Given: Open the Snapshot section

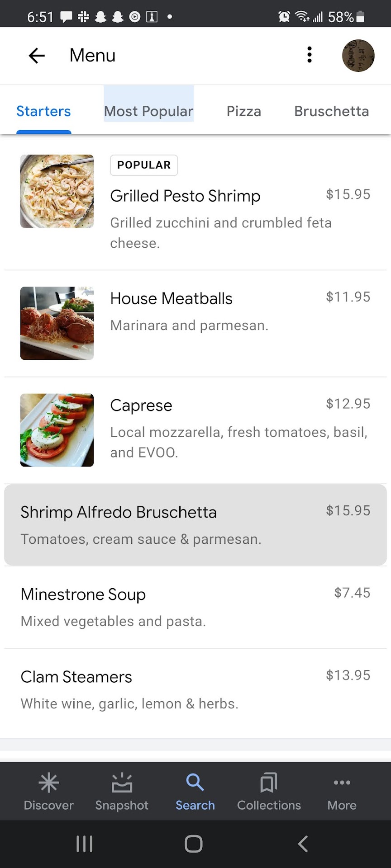Looking at the screenshot, I should [x=122, y=791].
